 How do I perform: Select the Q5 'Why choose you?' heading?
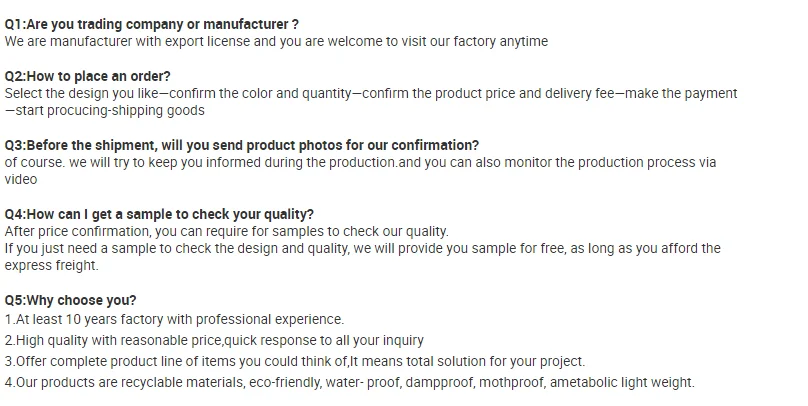click(71, 300)
